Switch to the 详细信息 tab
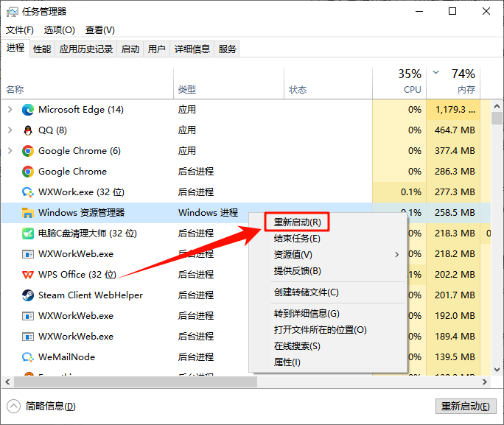Screen dimensions: 504x425 192,49
